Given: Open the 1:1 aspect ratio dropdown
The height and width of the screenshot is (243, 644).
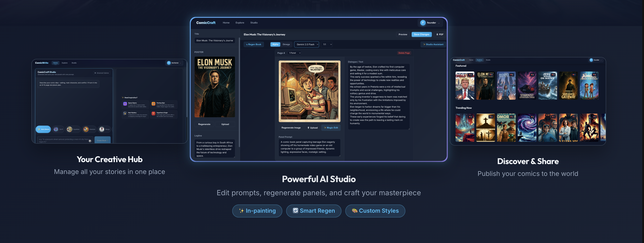Looking at the screenshot, I should [x=327, y=45].
